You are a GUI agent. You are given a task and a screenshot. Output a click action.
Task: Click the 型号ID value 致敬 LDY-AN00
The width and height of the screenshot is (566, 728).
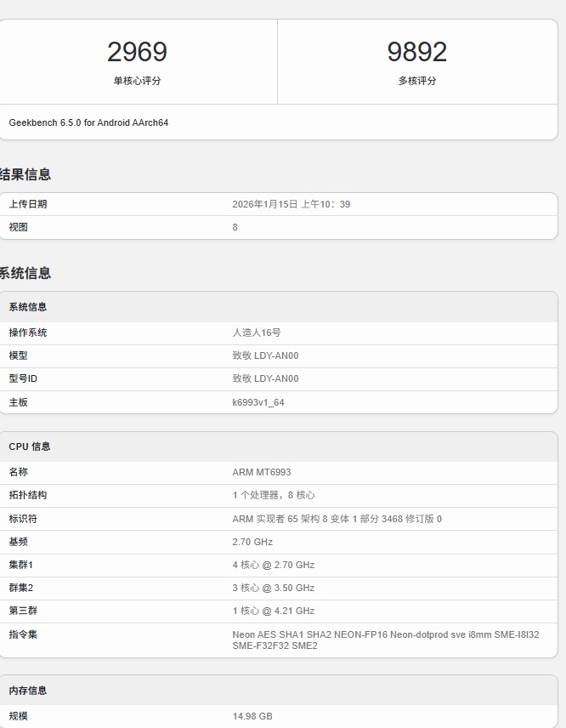265,378
